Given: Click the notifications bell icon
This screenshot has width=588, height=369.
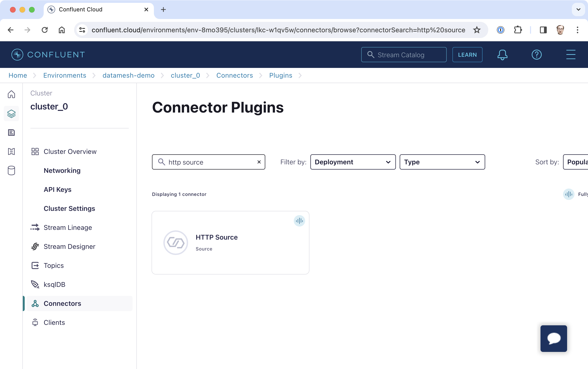Looking at the screenshot, I should click(502, 55).
